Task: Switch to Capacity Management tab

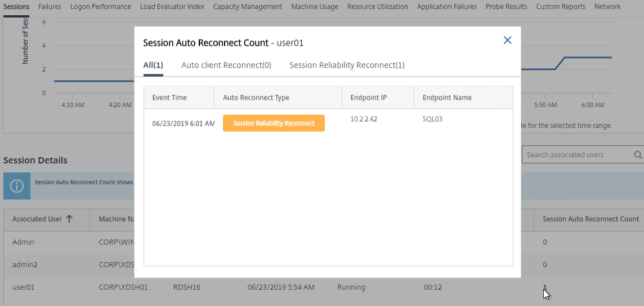Action: click(x=248, y=7)
